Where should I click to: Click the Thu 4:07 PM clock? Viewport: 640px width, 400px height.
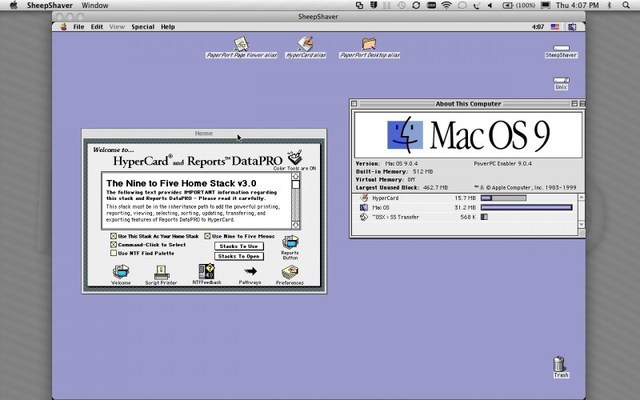(x=577, y=5)
